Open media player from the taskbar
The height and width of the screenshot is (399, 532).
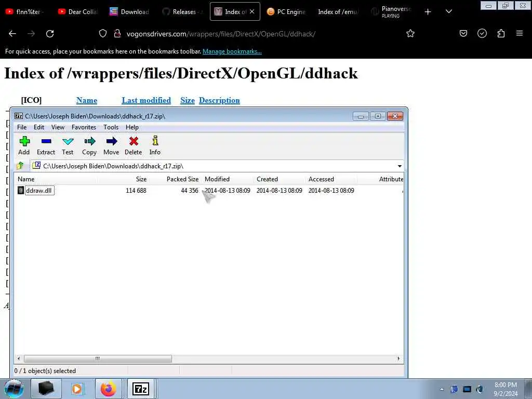(x=77, y=389)
